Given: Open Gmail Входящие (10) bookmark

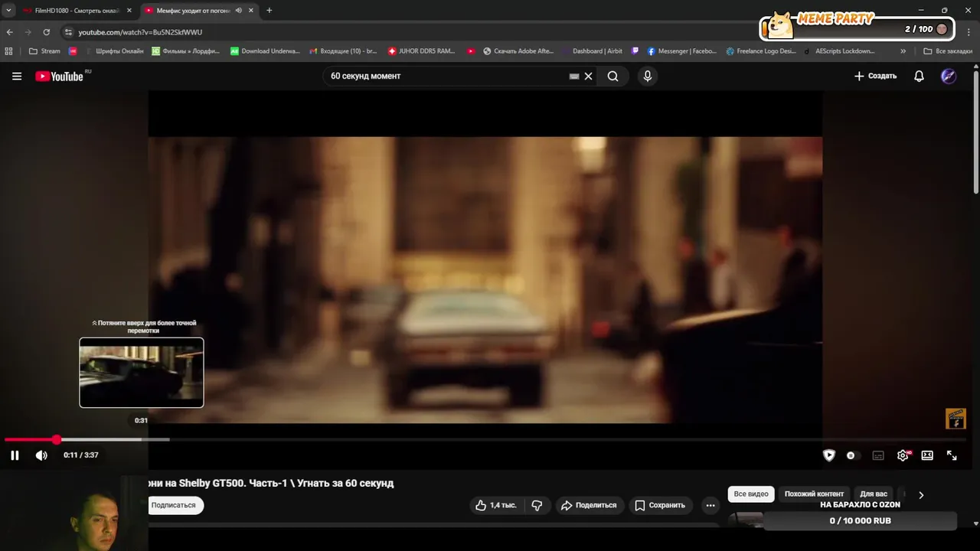Looking at the screenshot, I should click(343, 51).
